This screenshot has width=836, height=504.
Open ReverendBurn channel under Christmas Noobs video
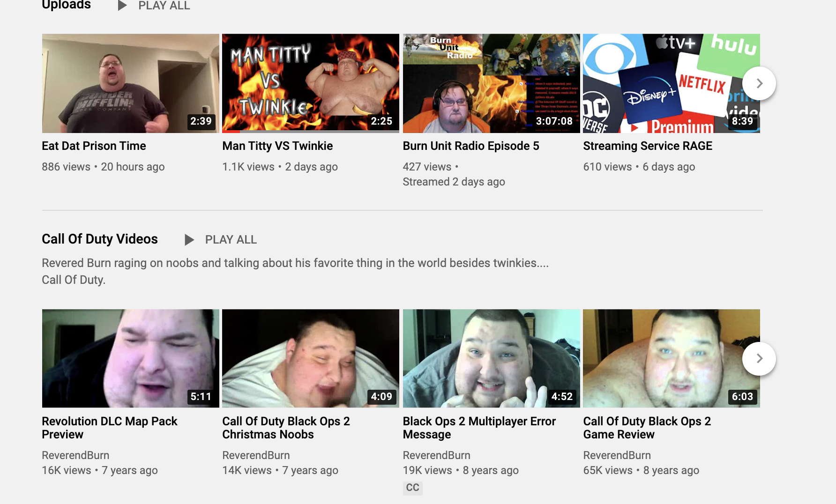(256, 455)
